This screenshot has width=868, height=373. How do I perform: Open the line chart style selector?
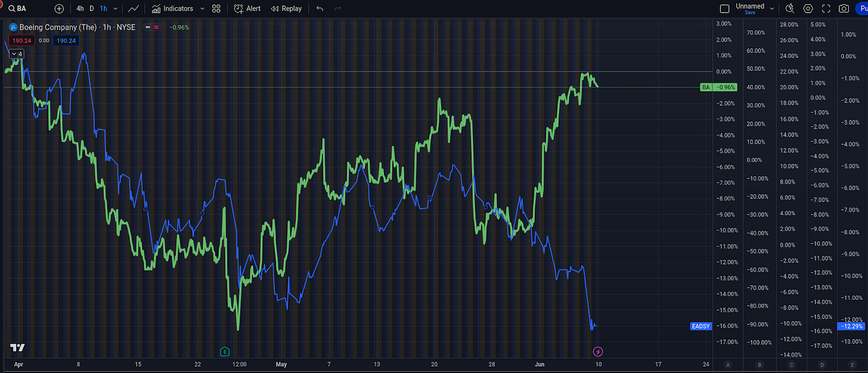click(x=134, y=8)
